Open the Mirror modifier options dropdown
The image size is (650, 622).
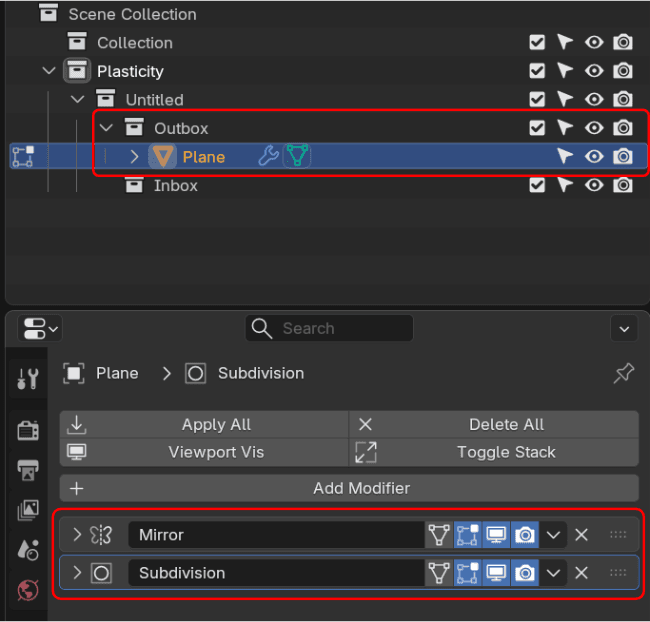click(x=553, y=535)
